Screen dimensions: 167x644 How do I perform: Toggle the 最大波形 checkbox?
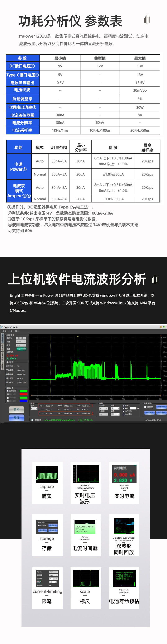(8, 394)
